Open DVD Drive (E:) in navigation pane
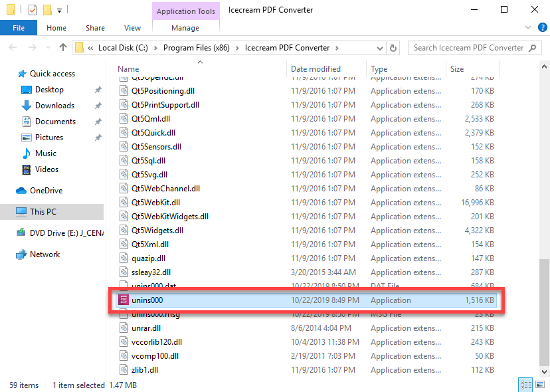Image resolution: width=550 pixels, height=392 pixels. point(66,233)
